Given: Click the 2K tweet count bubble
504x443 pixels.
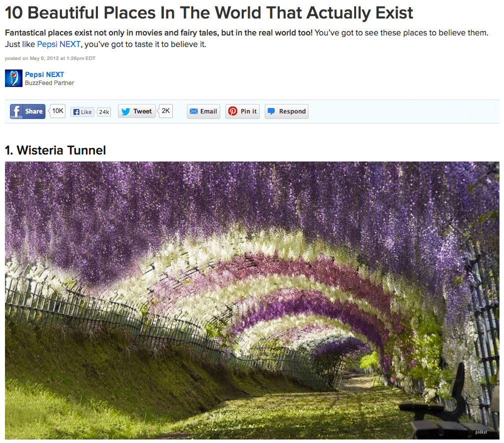Looking at the screenshot, I should tap(166, 111).
